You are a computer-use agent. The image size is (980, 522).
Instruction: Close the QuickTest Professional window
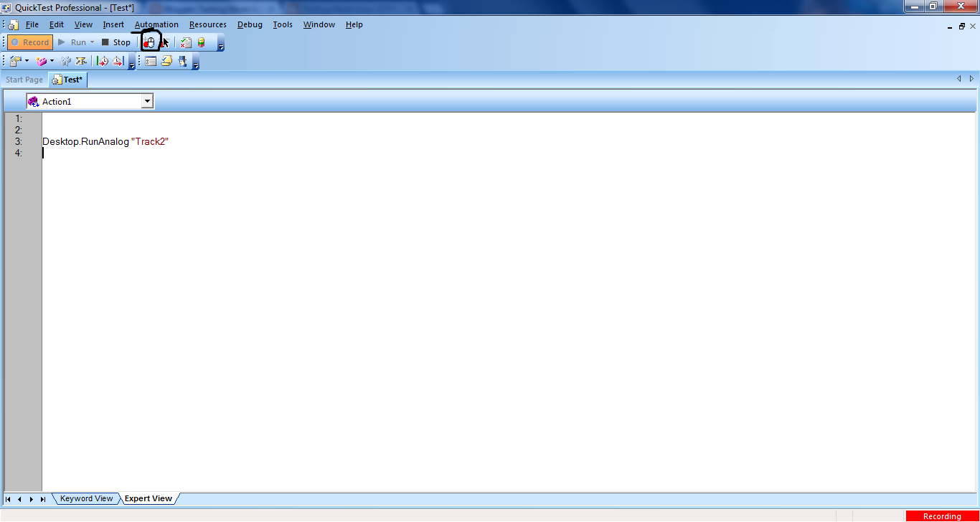960,6
